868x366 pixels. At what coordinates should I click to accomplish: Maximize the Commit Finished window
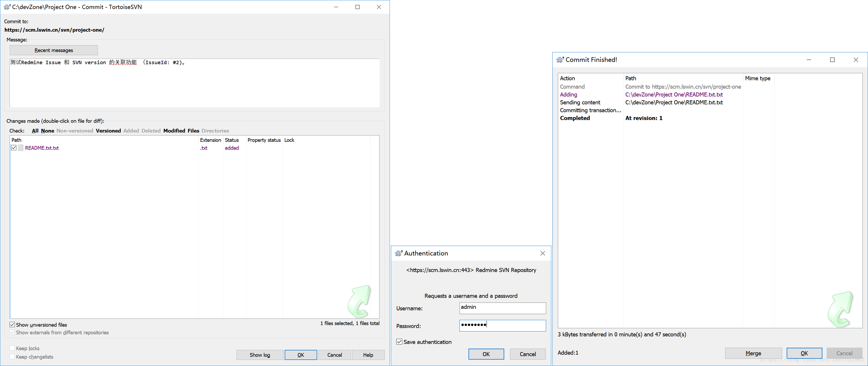(x=832, y=60)
